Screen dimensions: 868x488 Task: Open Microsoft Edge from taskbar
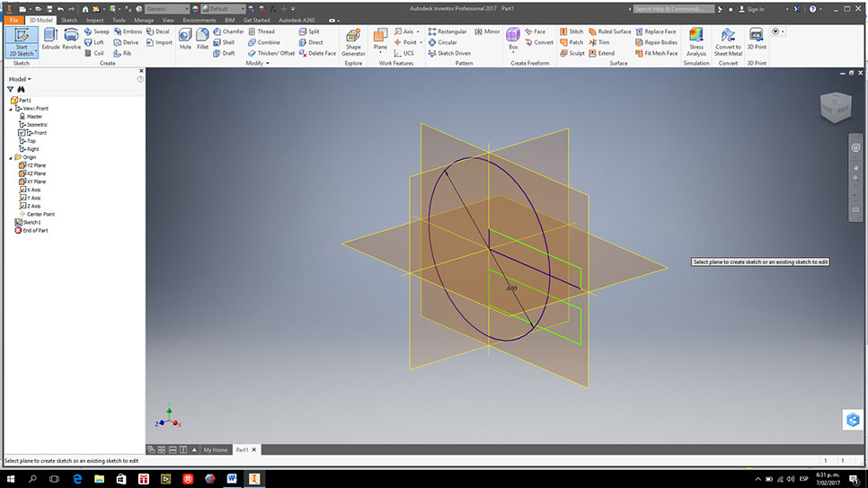coord(77,479)
